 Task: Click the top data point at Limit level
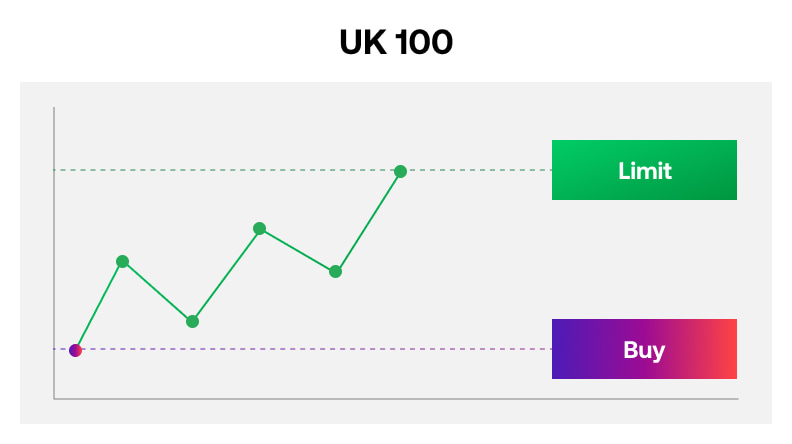[x=400, y=172]
